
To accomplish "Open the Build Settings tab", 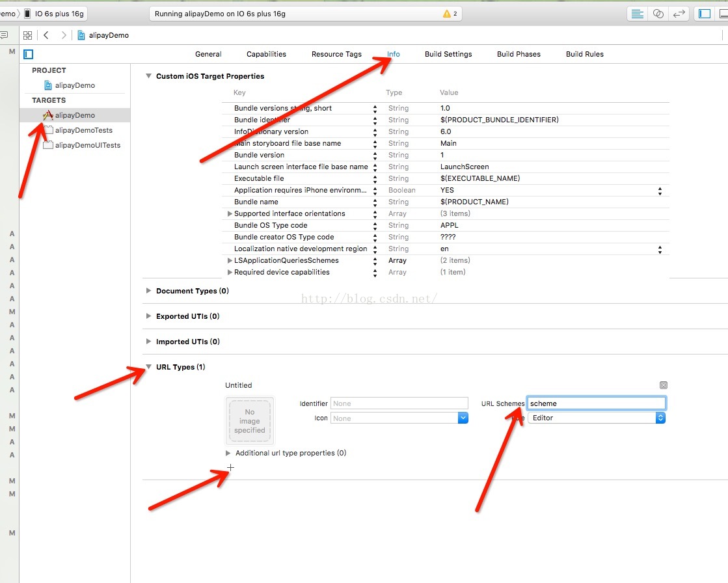I will click(448, 54).
